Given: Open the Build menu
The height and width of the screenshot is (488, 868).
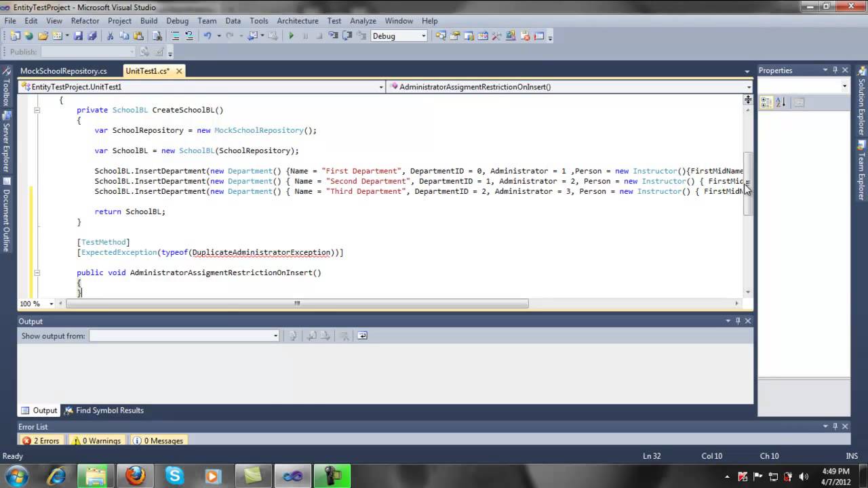Looking at the screenshot, I should tap(149, 21).
